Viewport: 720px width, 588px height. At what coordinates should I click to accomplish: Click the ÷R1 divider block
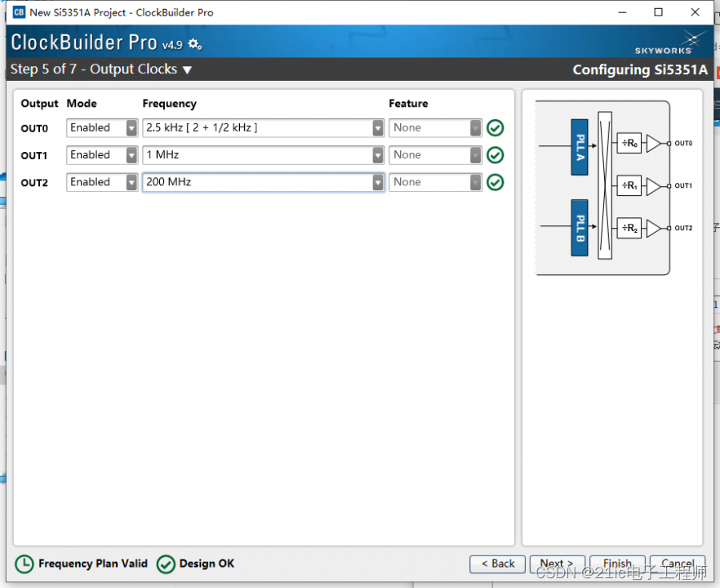coord(629,185)
